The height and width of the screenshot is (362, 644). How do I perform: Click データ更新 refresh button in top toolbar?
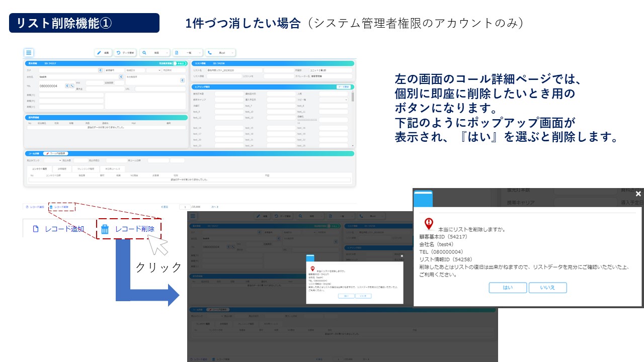coord(125,53)
